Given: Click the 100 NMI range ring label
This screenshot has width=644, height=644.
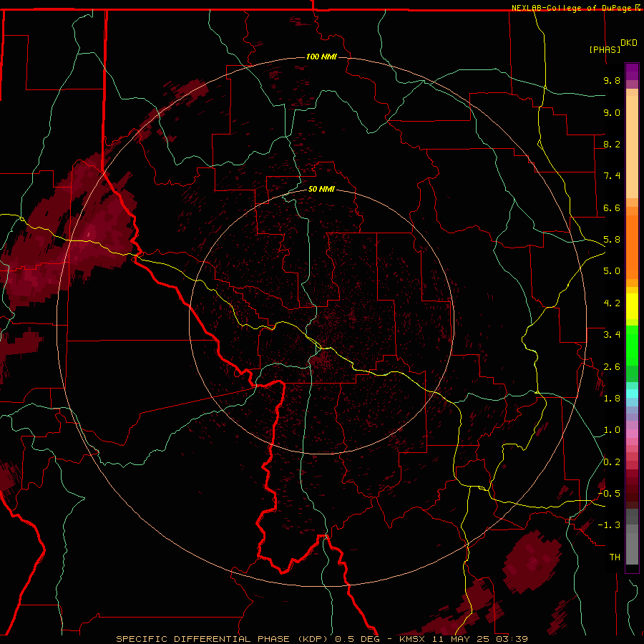Looking at the screenshot, I should tap(321, 57).
